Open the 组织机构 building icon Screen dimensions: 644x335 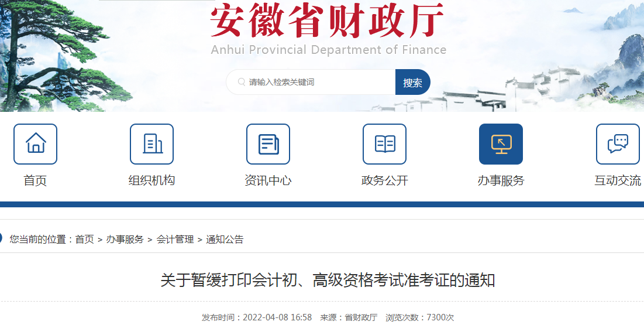pos(151,144)
